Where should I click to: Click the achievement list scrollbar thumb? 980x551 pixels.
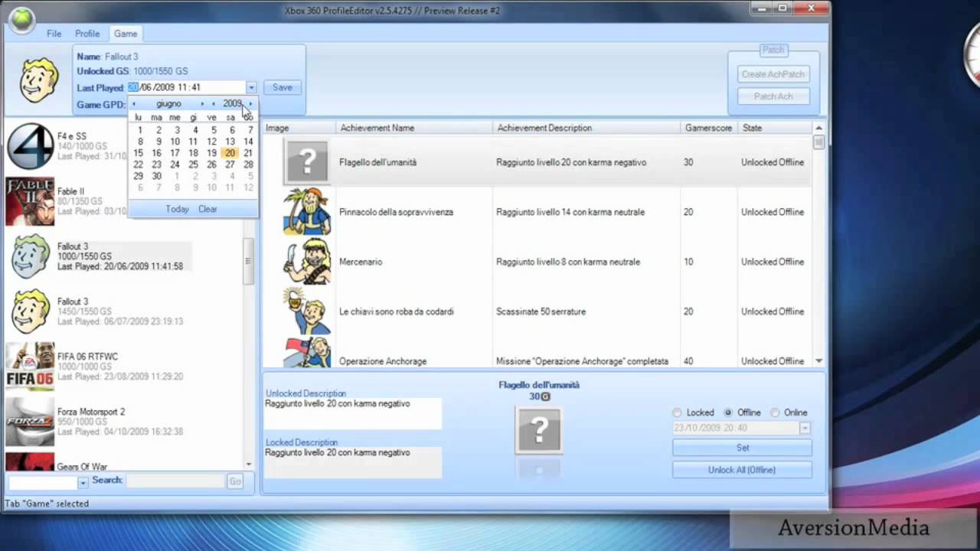click(819, 142)
